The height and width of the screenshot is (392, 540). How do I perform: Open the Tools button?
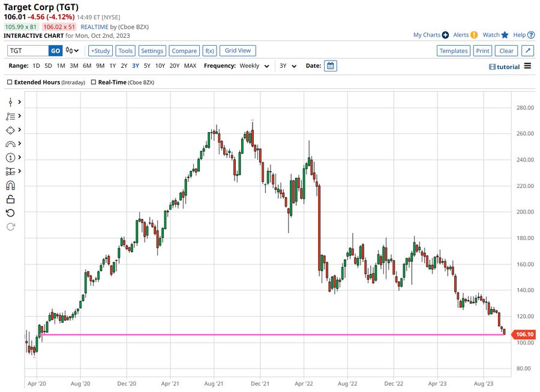[x=125, y=50]
